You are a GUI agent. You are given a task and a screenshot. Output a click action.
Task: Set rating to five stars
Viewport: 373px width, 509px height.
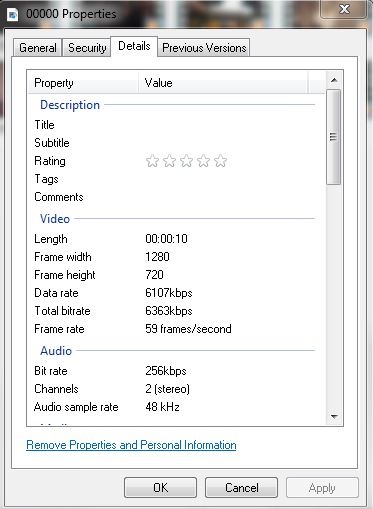[220, 161]
